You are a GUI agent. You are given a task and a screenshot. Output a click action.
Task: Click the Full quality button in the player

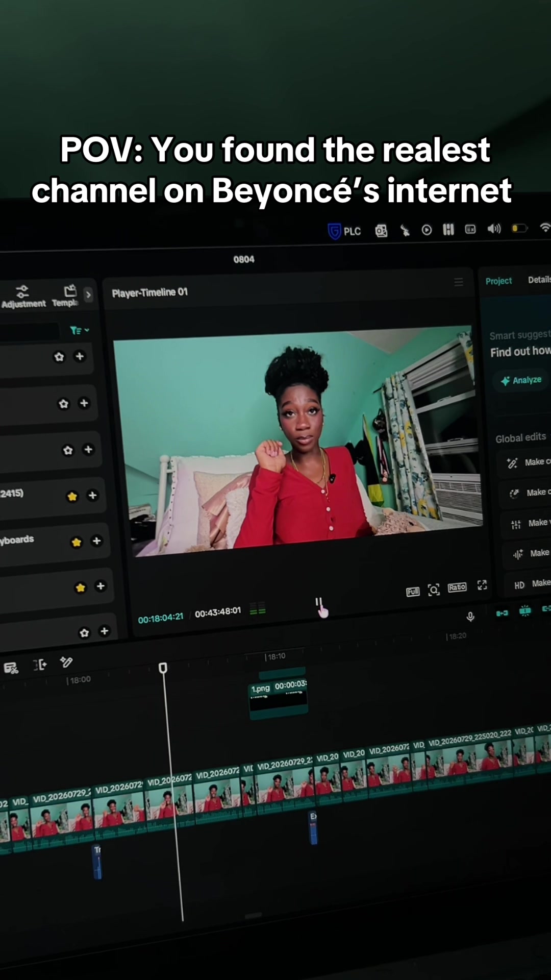coord(412,592)
